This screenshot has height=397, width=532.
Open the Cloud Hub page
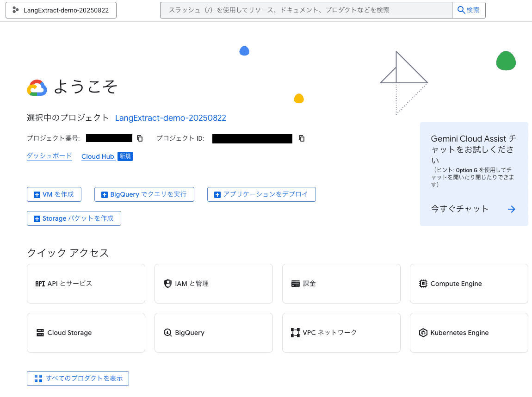98,156
